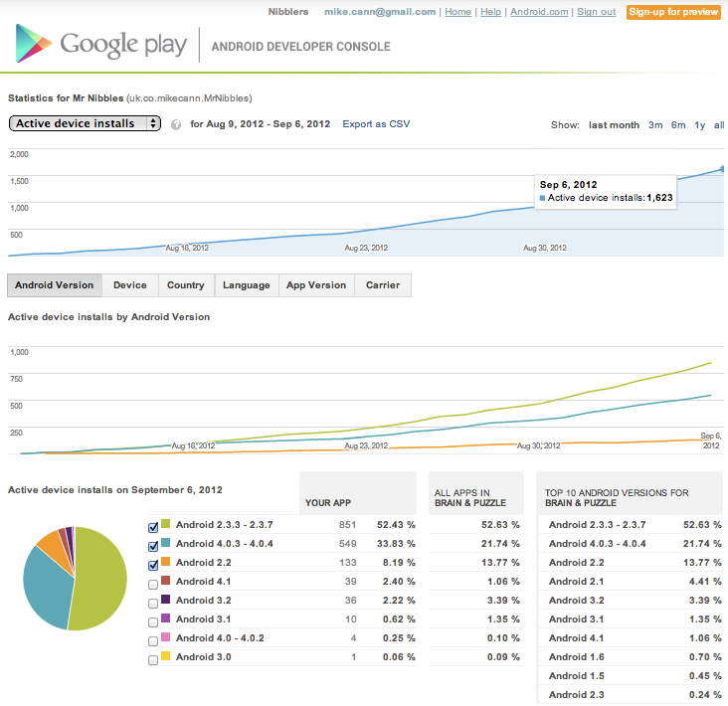
Task: Uncheck the Android 2.3.3 - 2.3.7 checkbox
Action: pyautogui.click(x=152, y=526)
